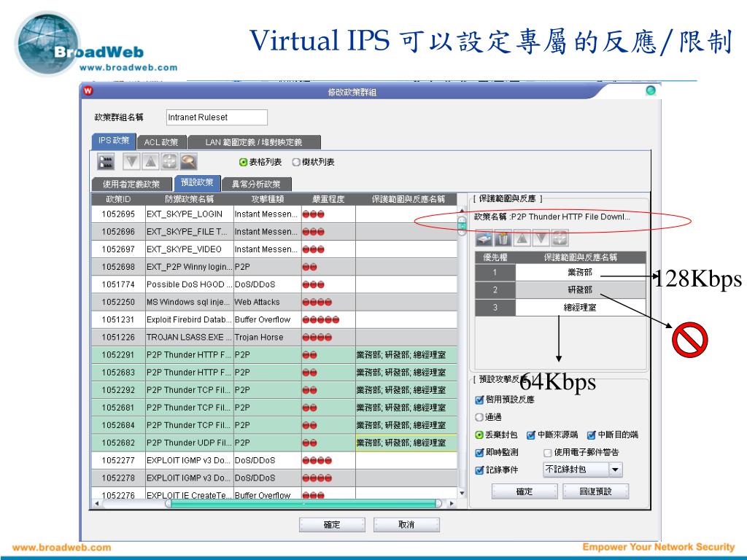The height and width of the screenshot is (560, 747).
Task: Click policy ID 1052684 cell
Action: point(118,425)
